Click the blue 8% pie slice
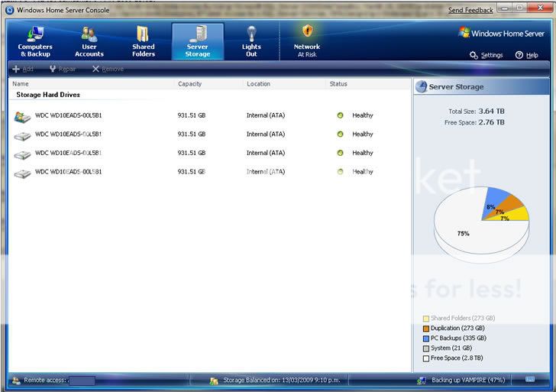 point(496,200)
